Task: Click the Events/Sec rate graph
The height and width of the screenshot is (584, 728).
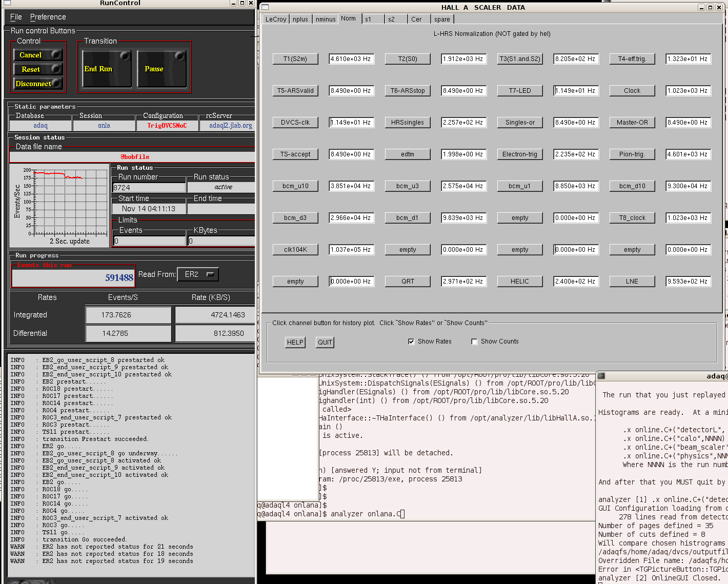Action: pos(59,205)
